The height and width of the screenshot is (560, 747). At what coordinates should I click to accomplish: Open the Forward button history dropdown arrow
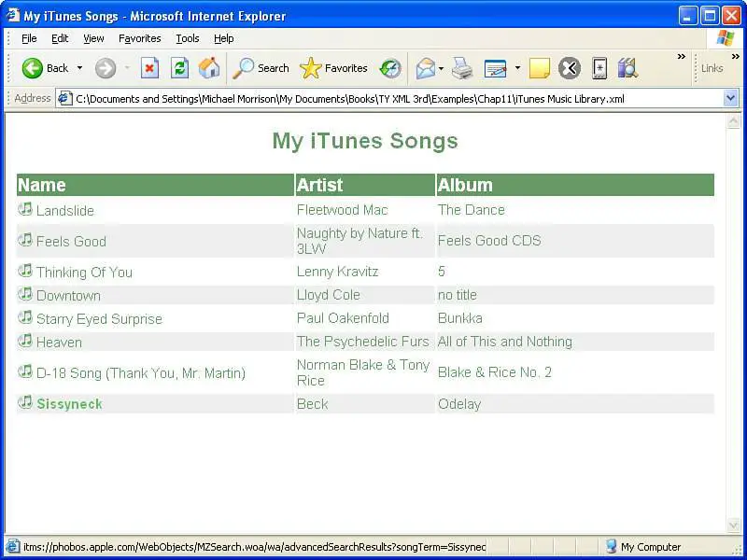click(x=127, y=68)
